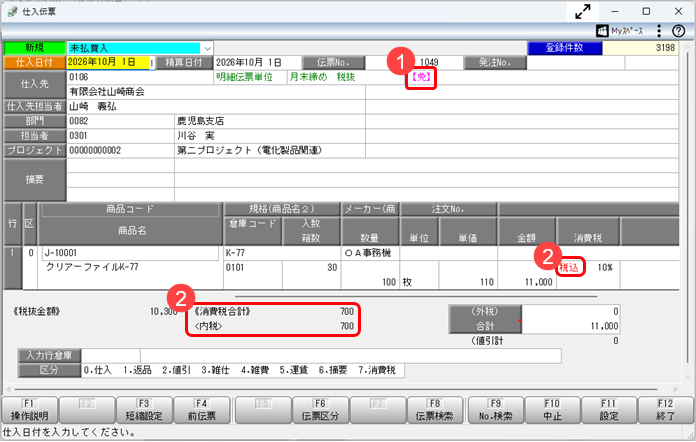Click the 区分 option 7.消費税
The height and width of the screenshot is (442, 696).
tap(377, 370)
